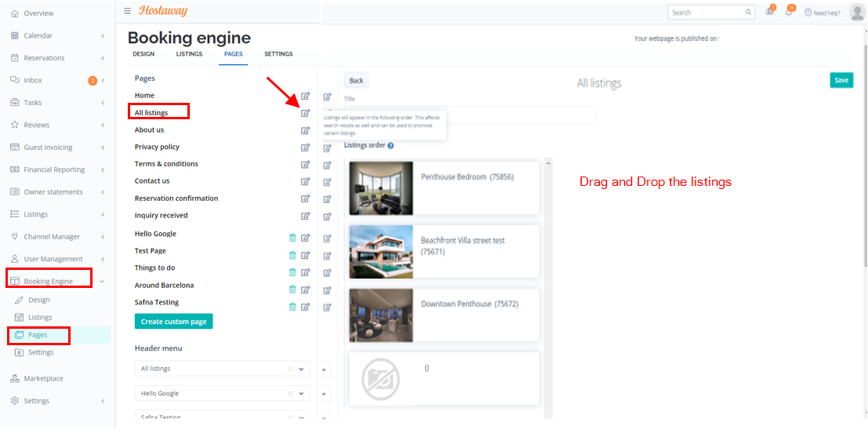Select the Downtown Penthouse listing thumbnail
Image resolution: width=868 pixels, height=437 pixels.
click(381, 315)
